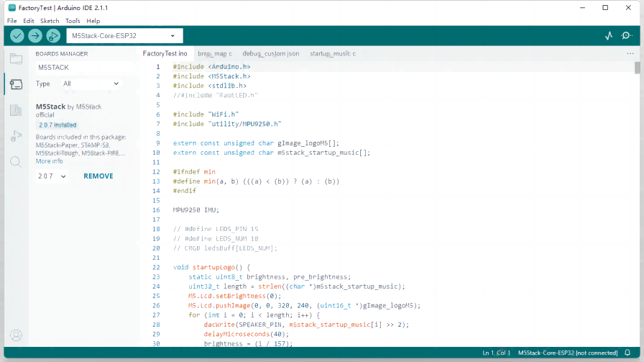Open the Serial Plotter icon

pos(609,36)
